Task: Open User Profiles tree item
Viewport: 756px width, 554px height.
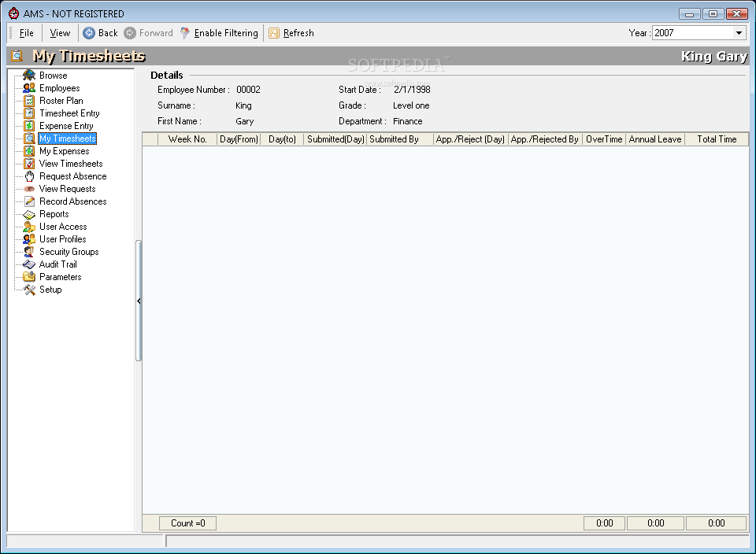Action: [63, 239]
